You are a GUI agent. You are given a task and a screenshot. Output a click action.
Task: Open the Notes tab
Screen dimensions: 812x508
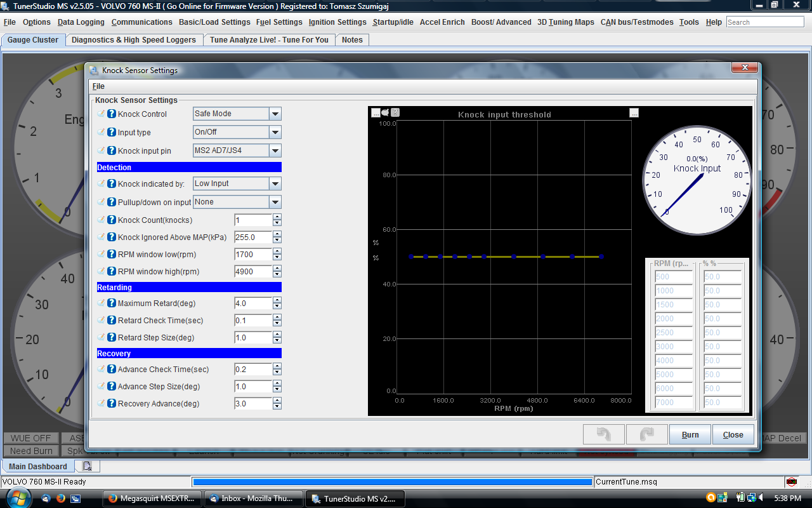click(x=352, y=40)
